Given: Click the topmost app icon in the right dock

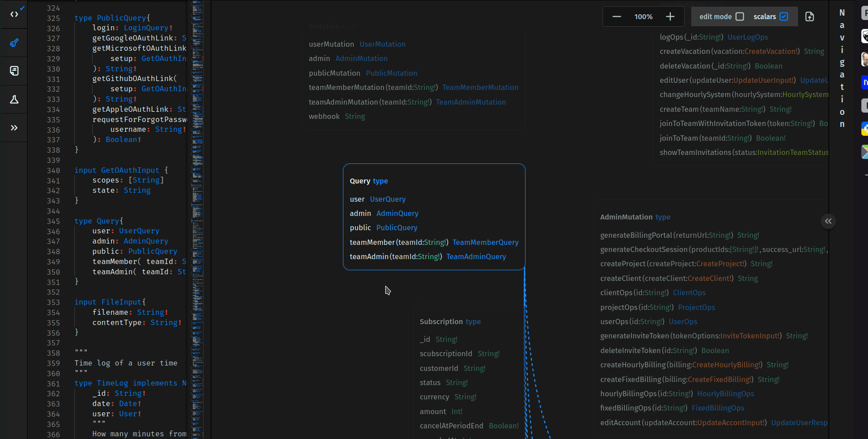Looking at the screenshot, I should 864,12.
